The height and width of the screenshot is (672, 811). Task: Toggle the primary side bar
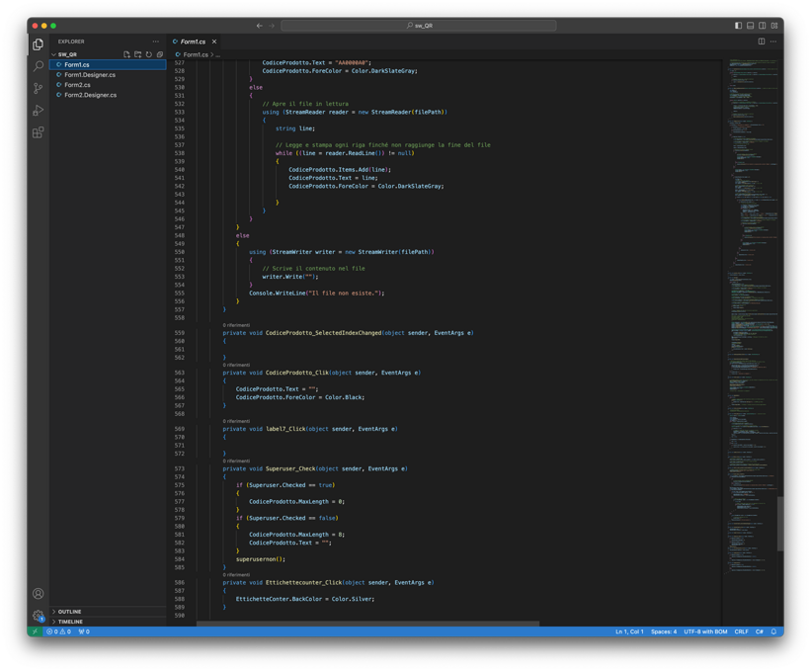pos(738,26)
